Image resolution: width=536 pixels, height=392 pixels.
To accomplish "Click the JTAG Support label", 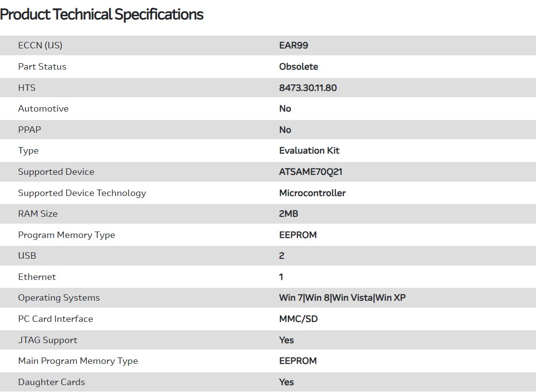I will click(x=47, y=340).
